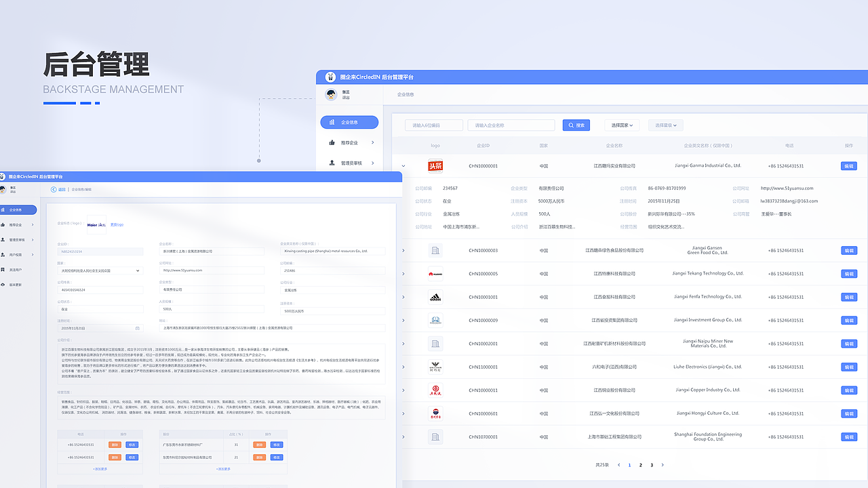This screenshot has height=488, width=868.
Task: Open 企业信息 menu in the list window sidebar
Action: coord(349,123)
